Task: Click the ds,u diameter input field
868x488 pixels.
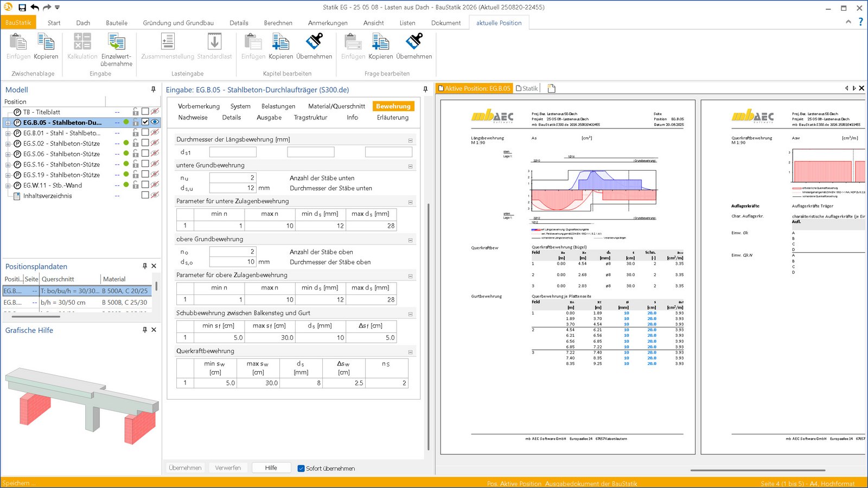Action: [233, 188]
